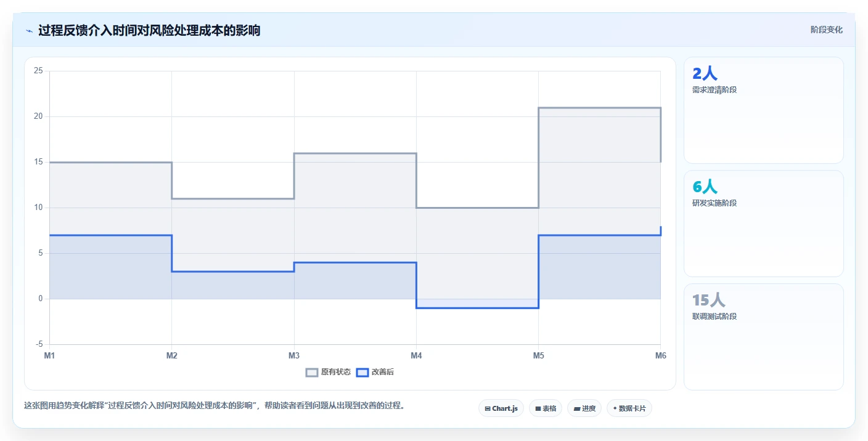Click the Chart.js tag chip
Screen dimensions: 868x441
coord(501,408)
